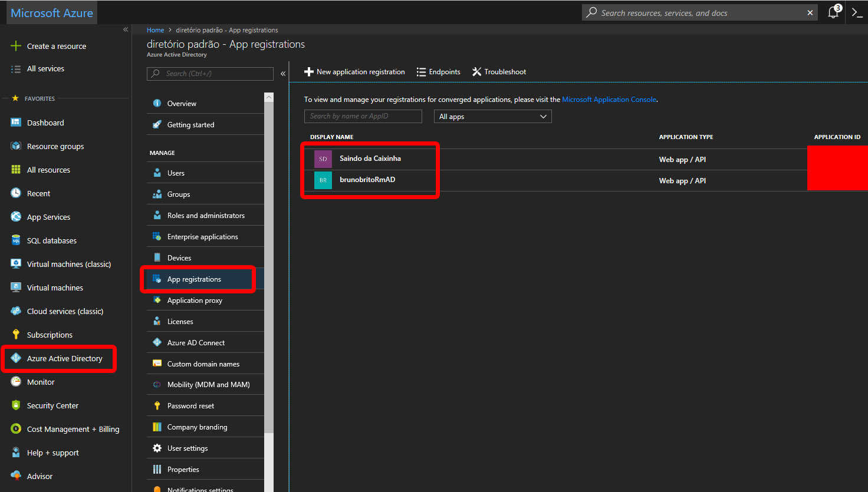Open Application proxy menu item
The width and height of the screenshot is (868, 492).
[x=205, y=301]
